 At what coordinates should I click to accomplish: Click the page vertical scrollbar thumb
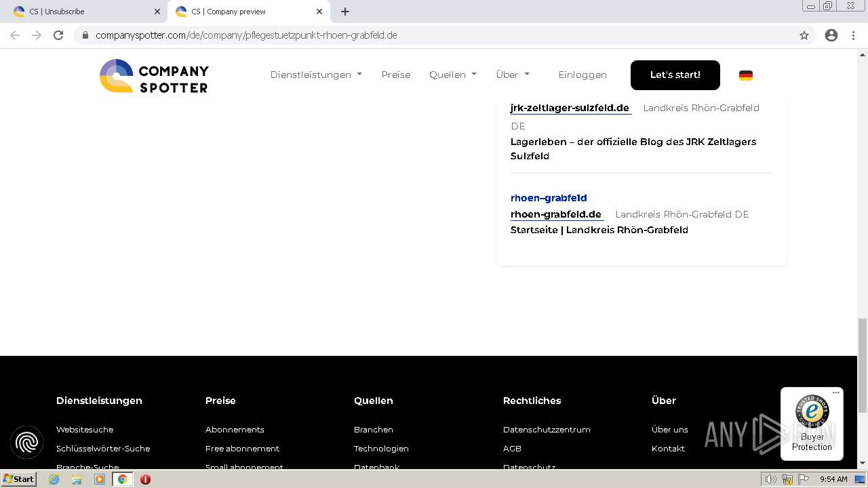click(x=863, y=365)
